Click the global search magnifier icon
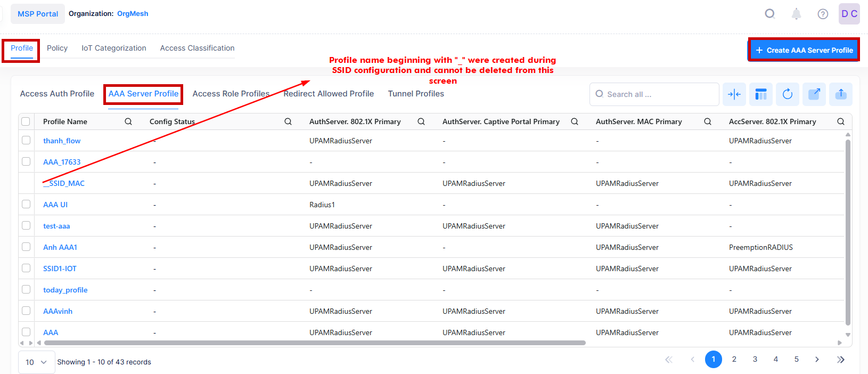Viewport: 868px width, 374px height. coord(769,14)
